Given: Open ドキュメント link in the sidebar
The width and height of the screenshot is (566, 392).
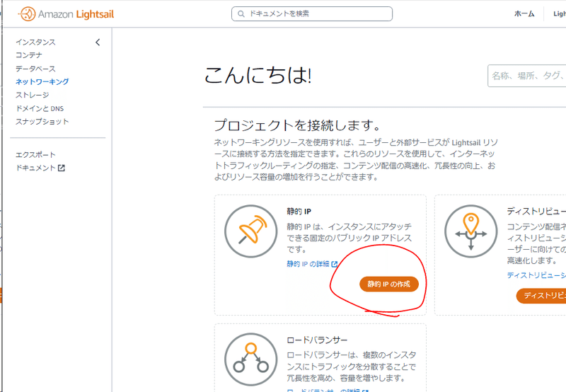Looking at the screenshot, I should point(35,168).
